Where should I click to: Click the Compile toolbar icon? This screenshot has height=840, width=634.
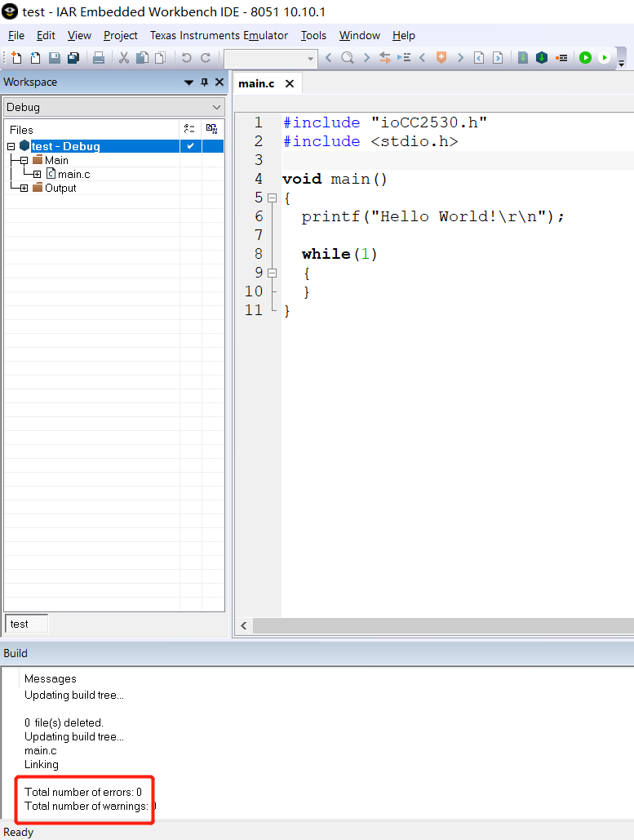point(523,57)
